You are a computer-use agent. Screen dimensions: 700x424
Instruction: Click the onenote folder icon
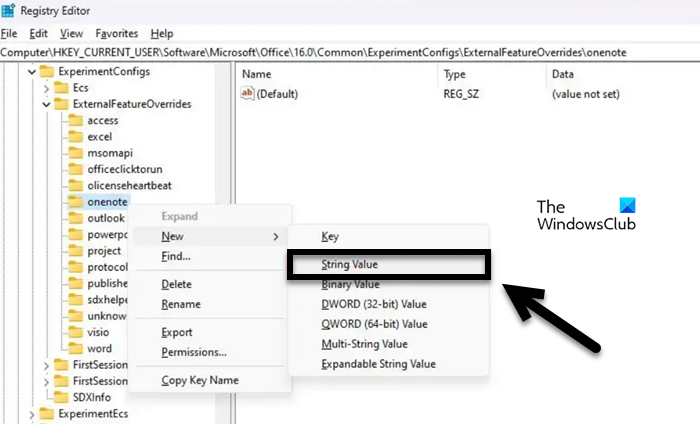pos(75,202)
